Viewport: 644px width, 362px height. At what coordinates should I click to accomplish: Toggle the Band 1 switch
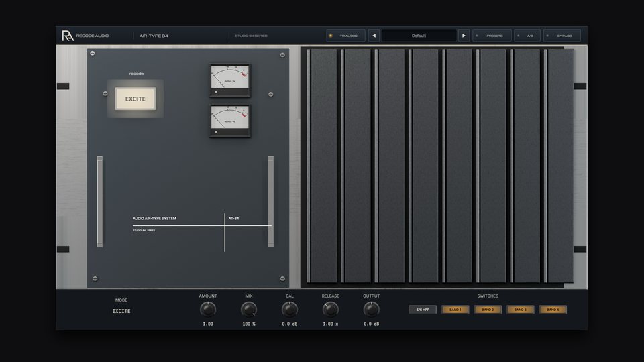tap(455, 310)
